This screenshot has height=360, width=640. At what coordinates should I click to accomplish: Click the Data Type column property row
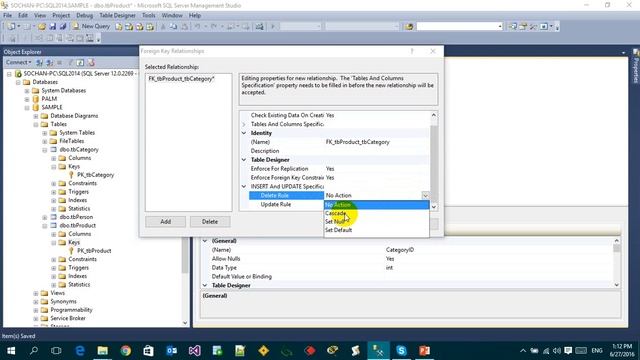click(408, 268)
